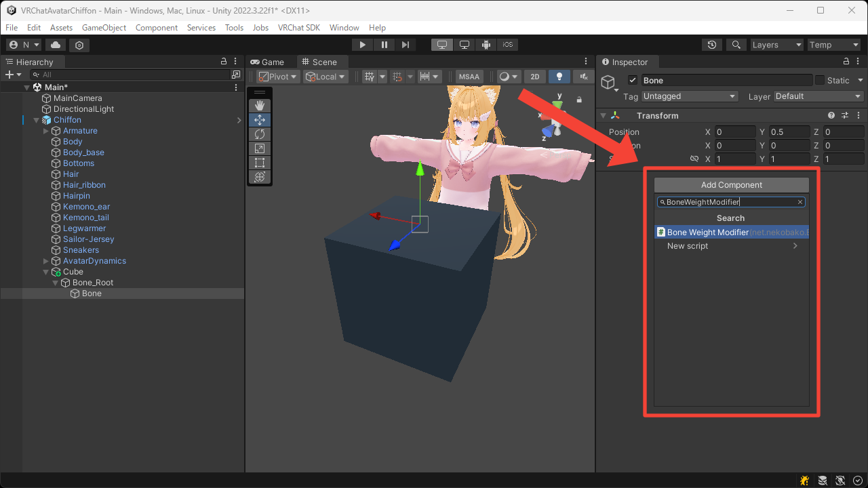Image resolution: width=868 pixels, height=488 pixels.
Task: Toggle grid visibility in Scene toolbar
Action: pos(370,77)
